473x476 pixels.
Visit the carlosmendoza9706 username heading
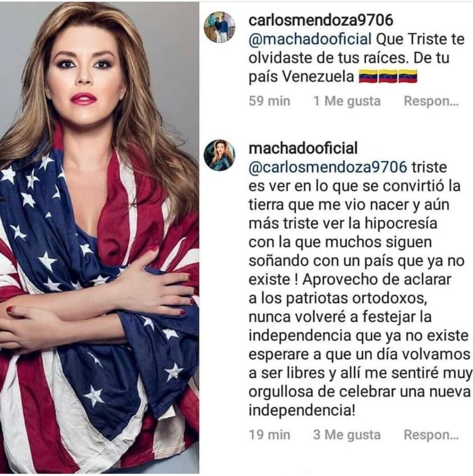[x=321, y=20]
